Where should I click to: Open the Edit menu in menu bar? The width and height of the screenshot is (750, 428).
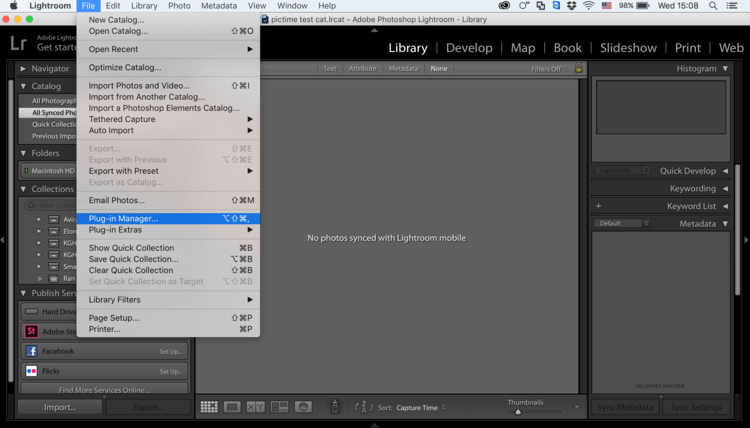[x=113, y=6]
